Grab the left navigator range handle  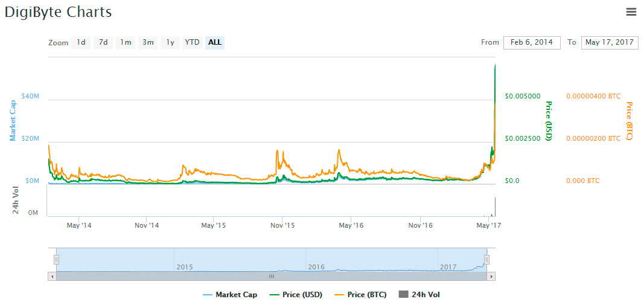pyautogui.click(x=57, y=260)
